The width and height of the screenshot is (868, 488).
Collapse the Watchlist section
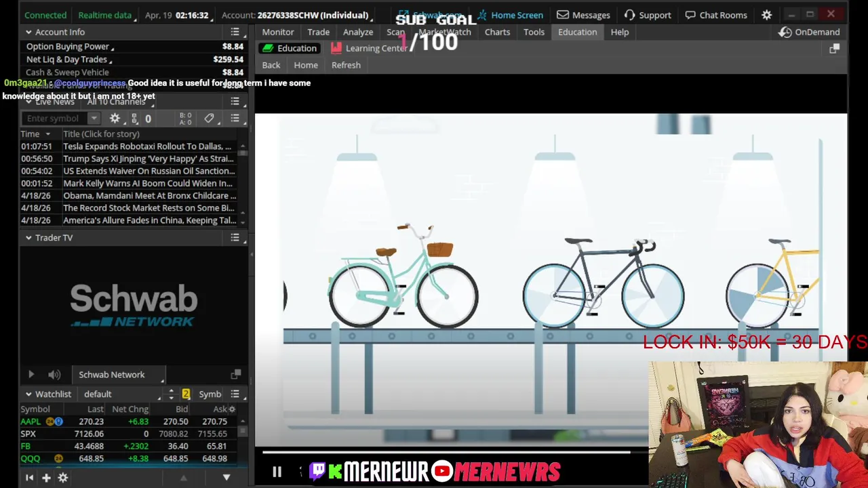(x=28, y=394)
